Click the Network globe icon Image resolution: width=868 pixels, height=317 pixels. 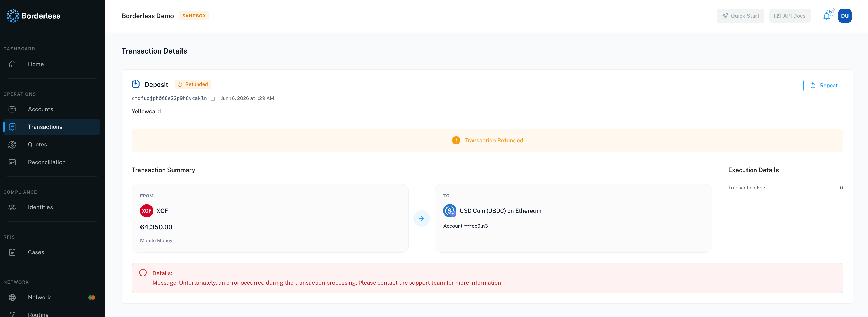[x=13, y=298]
